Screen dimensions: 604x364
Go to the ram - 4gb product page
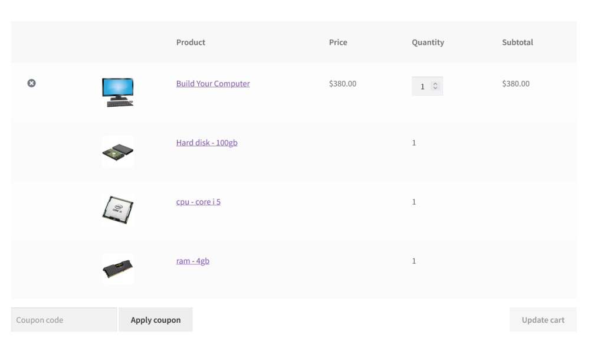pos(192,261)
